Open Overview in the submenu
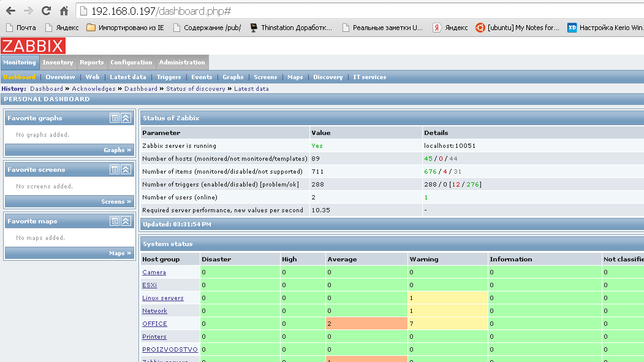Viewport: 644px width, 362px height. coord(61,77)
